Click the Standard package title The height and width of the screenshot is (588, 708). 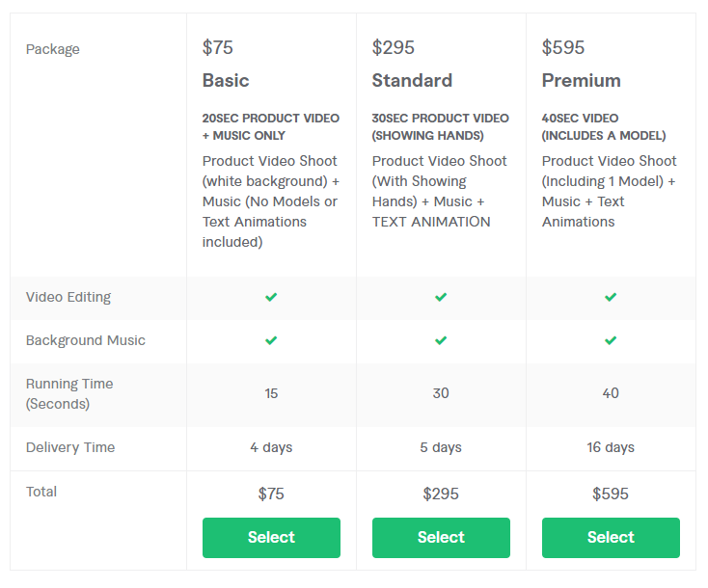[x=412, y=80]
